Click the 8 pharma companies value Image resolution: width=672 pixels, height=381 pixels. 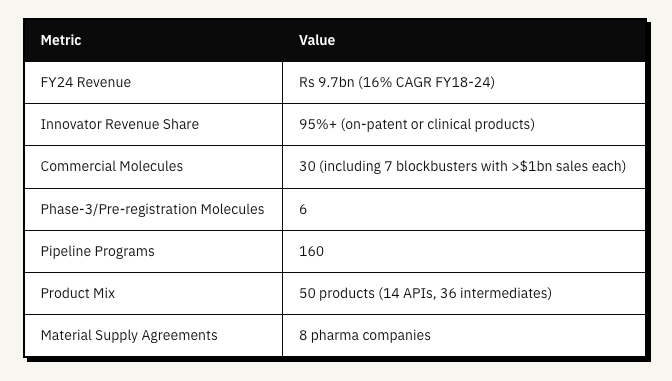tap(365, 335)
